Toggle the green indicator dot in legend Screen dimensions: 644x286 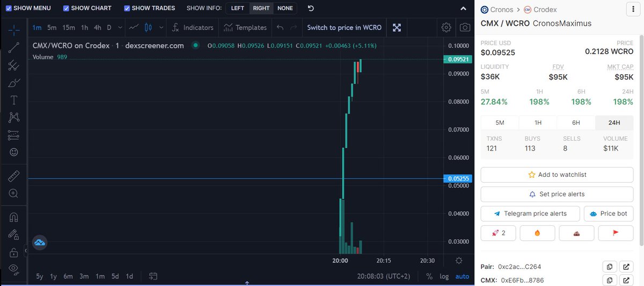(x=195, y=45)
